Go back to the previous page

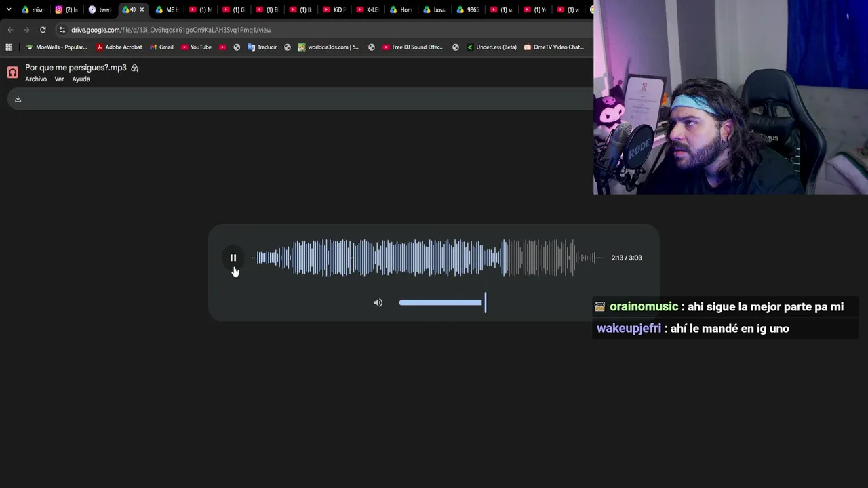tap(10, 30)
